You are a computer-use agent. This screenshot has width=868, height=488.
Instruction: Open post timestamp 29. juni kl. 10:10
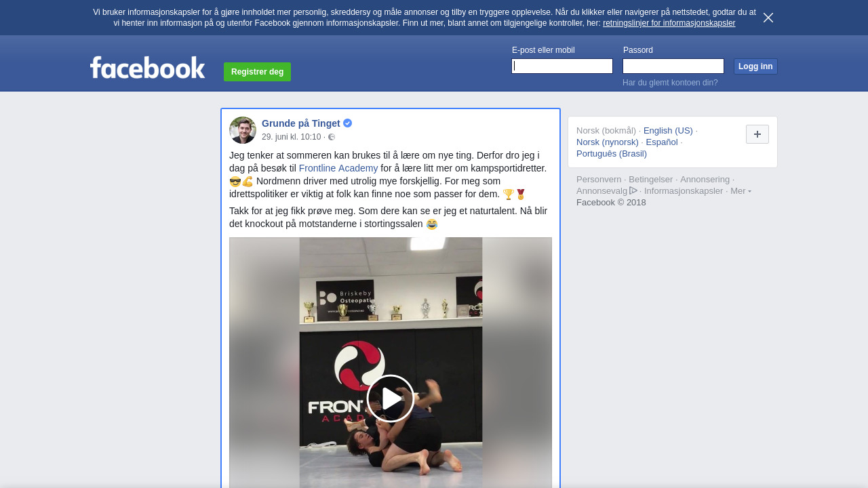click(292, 137)
